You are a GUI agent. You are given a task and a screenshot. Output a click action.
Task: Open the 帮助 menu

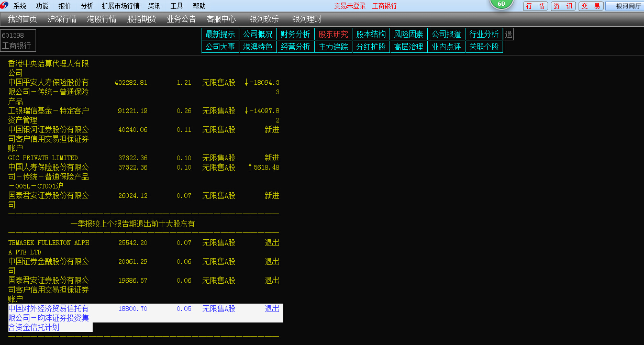click(x=199, y=6)
